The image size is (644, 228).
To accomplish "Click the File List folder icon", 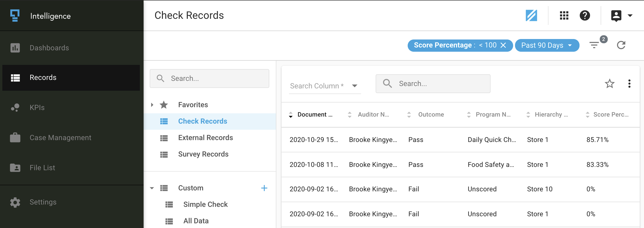I will click(x=15, y=168).
